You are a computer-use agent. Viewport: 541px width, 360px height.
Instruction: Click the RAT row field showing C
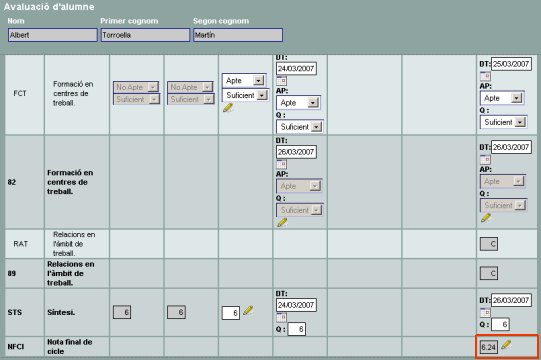click(489, 244)
